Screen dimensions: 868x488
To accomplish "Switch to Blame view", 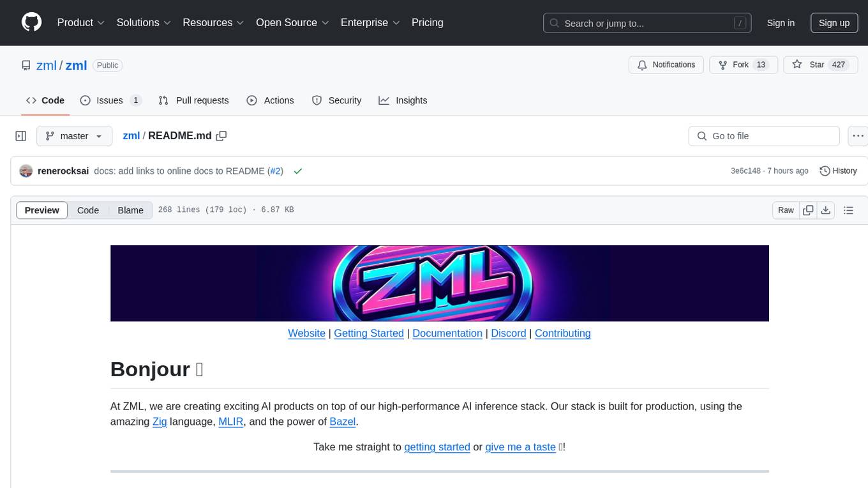I will click(130, 210).
